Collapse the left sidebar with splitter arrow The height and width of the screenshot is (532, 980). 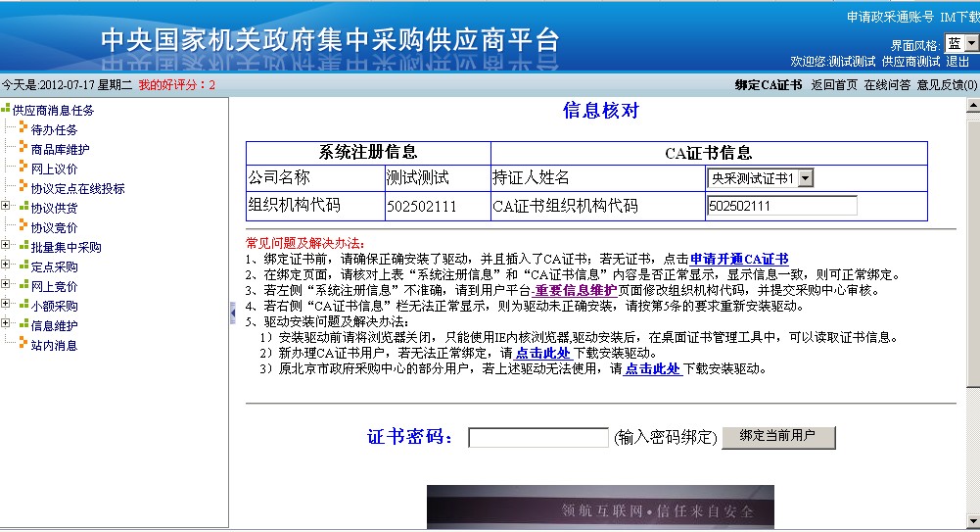tap(232, 314)
